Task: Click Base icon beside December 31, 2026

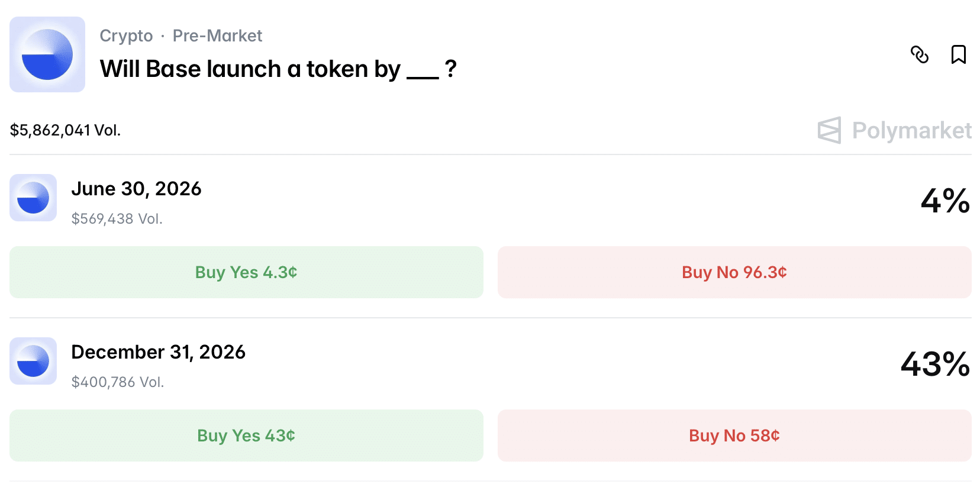Action: (x=33, y=361)
